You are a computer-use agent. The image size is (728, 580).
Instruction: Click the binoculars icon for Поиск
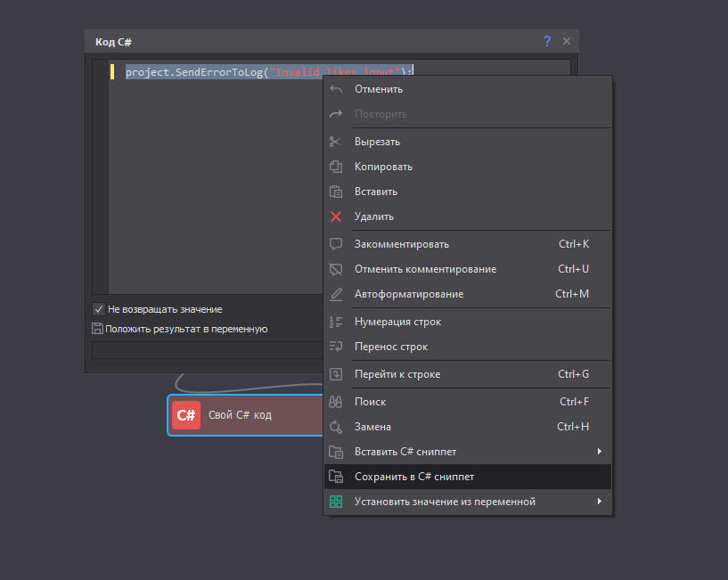336,402
